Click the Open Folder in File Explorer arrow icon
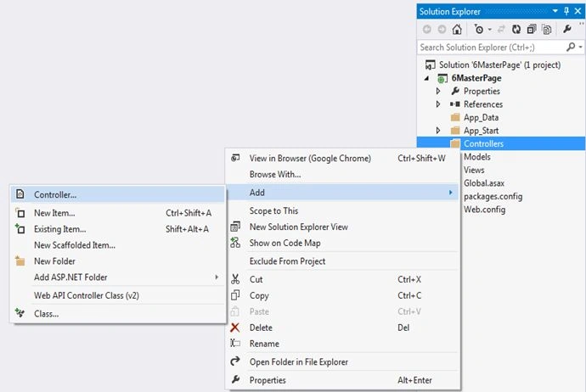 235,361
